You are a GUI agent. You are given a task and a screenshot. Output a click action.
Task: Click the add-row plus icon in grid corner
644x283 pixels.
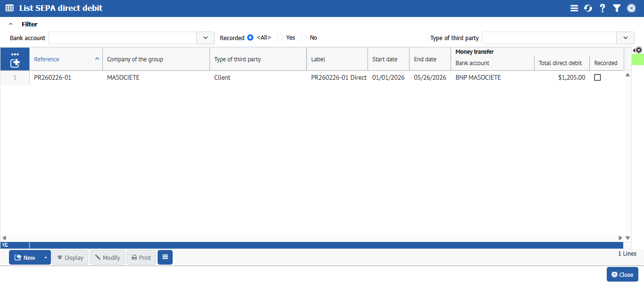(15, 62)
